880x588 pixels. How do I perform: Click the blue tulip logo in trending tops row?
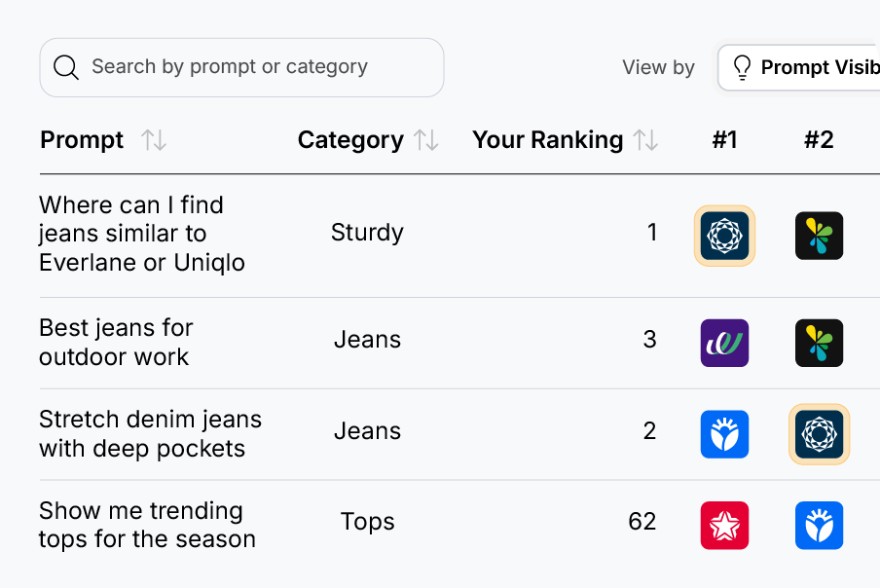[x=819, y=526]
